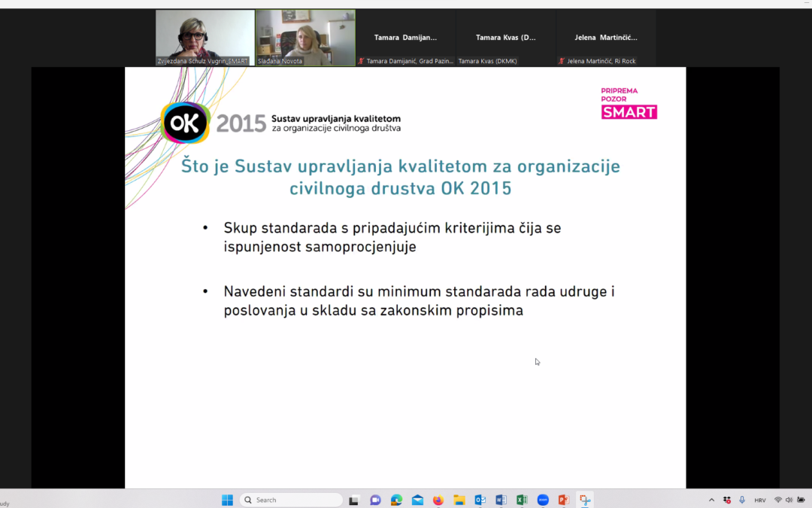The width and height of the screenshot is (812, 508).
Task: Open HRV keyboard language switcher
Action: tap(760, 500)
